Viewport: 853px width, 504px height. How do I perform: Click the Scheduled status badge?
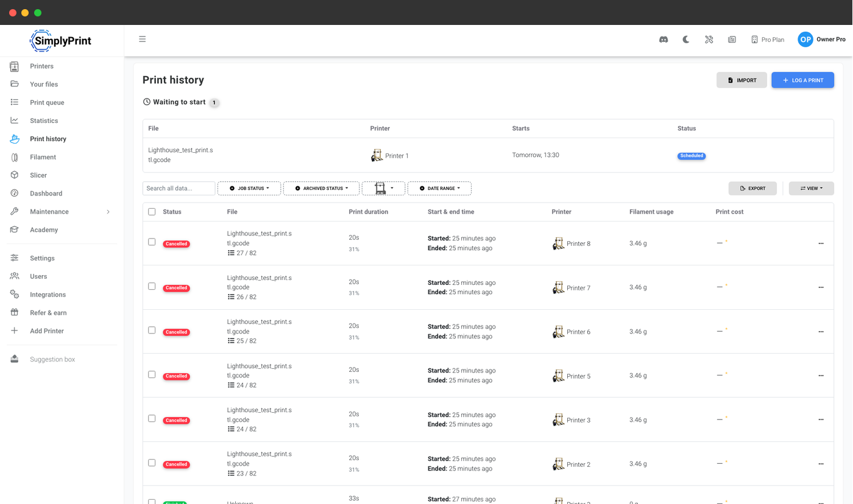pyautogui.click(x=692, y=156)
